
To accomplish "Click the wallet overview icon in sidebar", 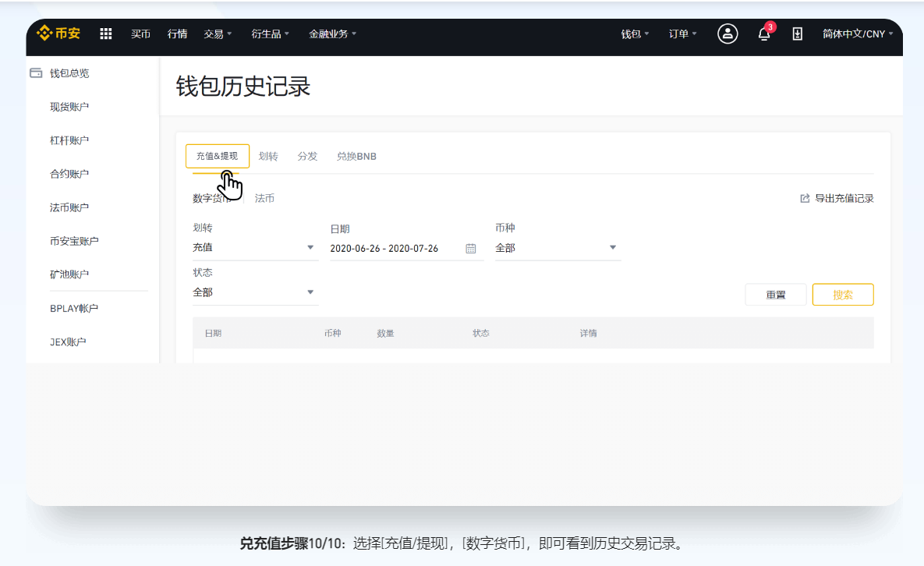I will [x=36, y=73].
